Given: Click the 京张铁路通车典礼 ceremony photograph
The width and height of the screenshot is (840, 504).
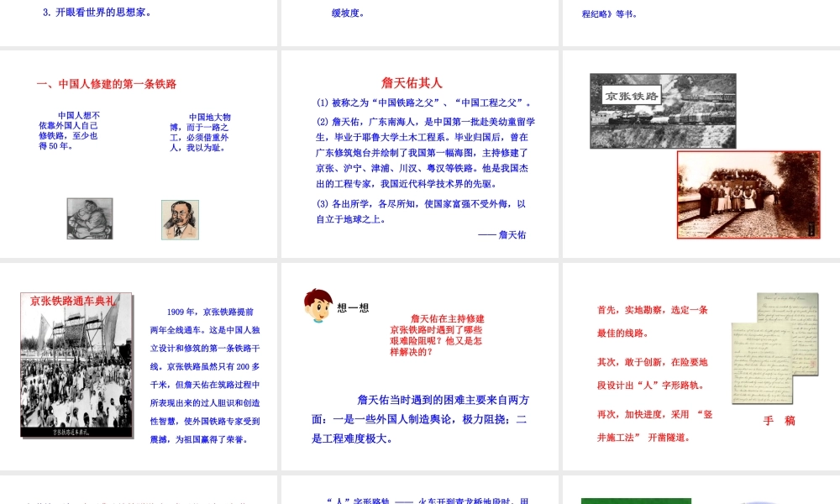Looking at the screenshot, I should pyautogui.click(x=76, y=365).
